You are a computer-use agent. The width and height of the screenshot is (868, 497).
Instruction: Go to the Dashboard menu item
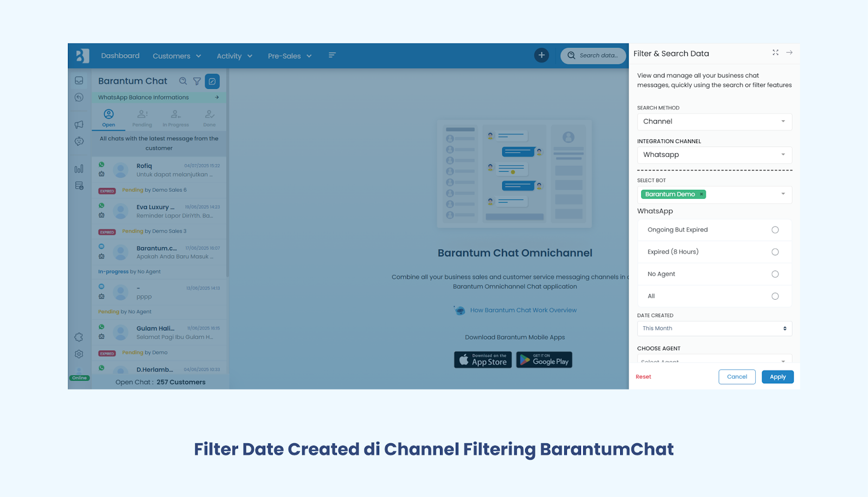pyautogui.click(x=120, y=56)
